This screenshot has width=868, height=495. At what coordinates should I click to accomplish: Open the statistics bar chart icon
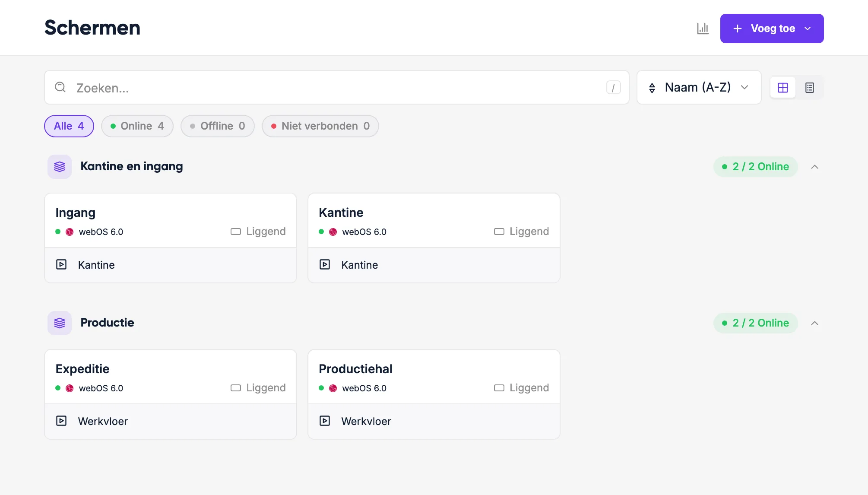(x=703, y=29)
